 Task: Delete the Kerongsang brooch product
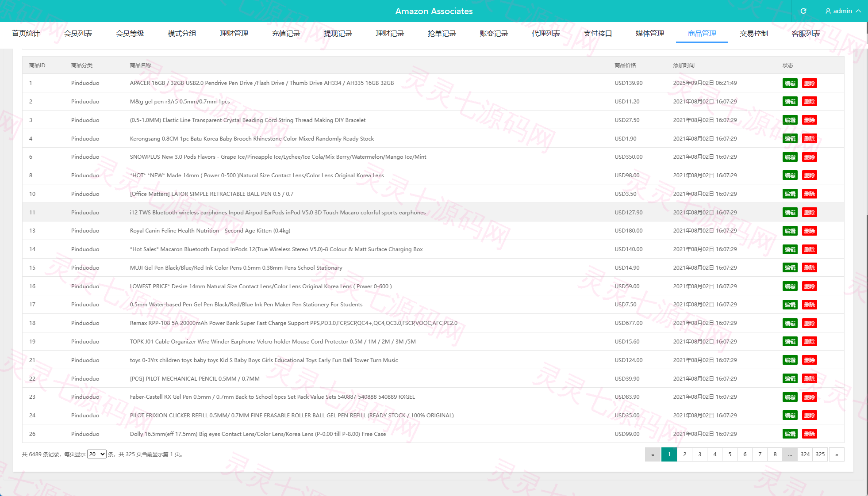click(810, 139)
